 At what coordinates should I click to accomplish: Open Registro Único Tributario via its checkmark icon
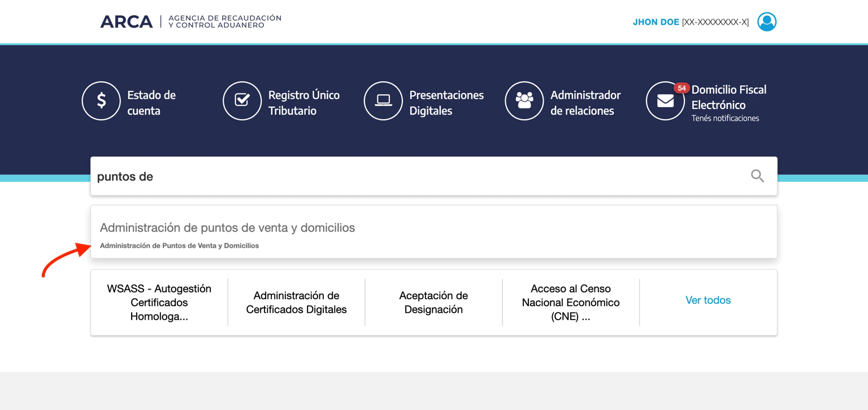click(x=242, y=101)
